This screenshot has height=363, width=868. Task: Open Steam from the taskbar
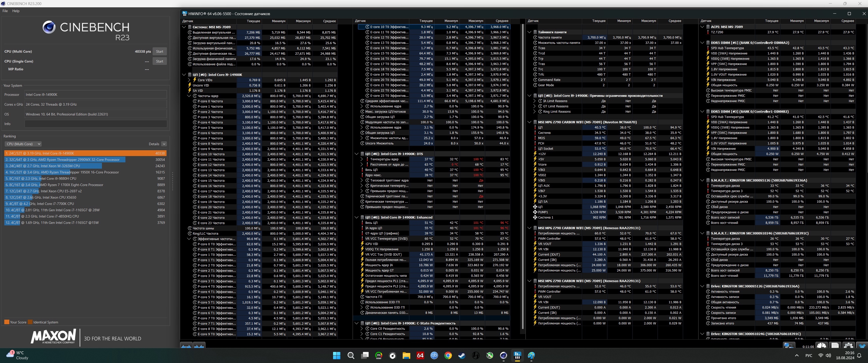tap(462, 355)
